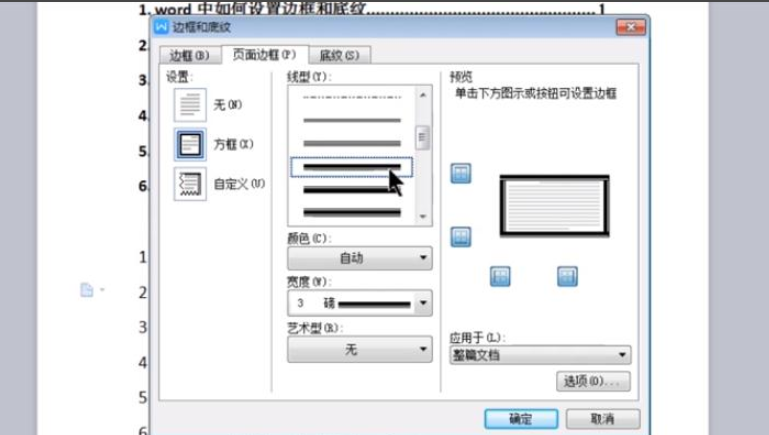This screenshot has height=435, width=769.
Task: Select the dash-dot line style at top
Action: tap(352, 97)
